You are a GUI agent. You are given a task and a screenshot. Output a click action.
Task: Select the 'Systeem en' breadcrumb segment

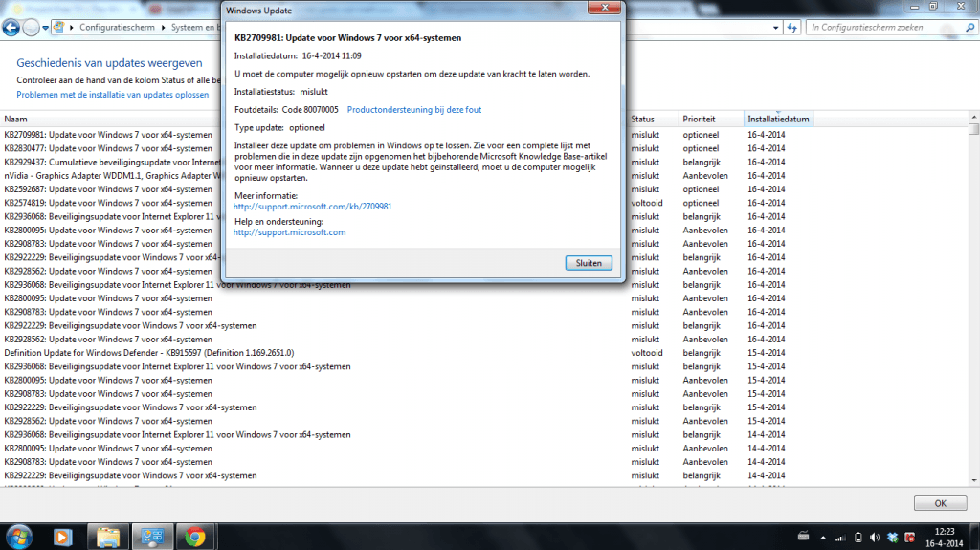pos(195,28)
